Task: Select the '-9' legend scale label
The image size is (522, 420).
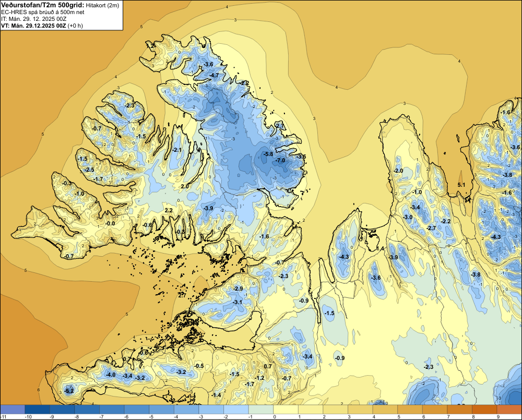Action: [x=52, y=417]
